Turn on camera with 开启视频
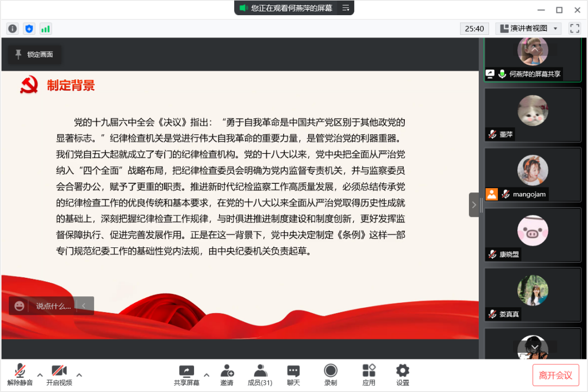 (x=59, y=375)
